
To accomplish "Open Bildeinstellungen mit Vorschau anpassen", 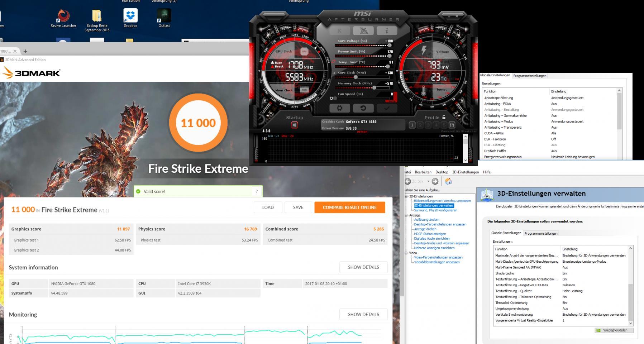I will 442,201.
